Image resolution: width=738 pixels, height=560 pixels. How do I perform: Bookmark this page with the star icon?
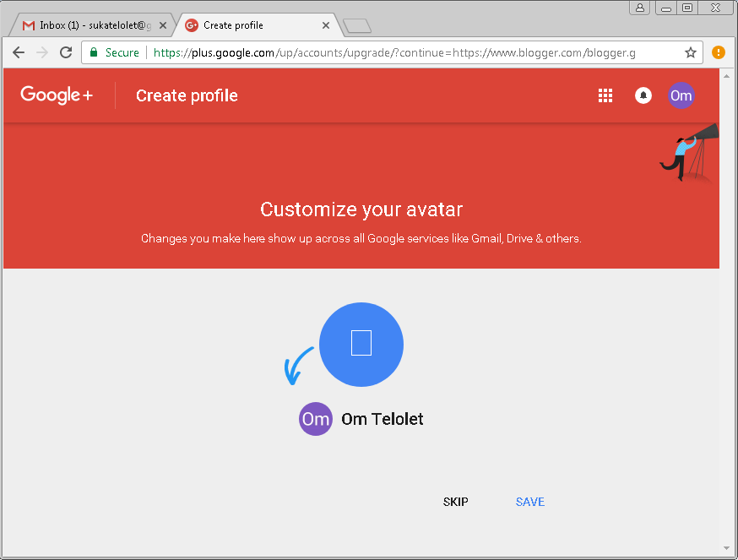690,52
